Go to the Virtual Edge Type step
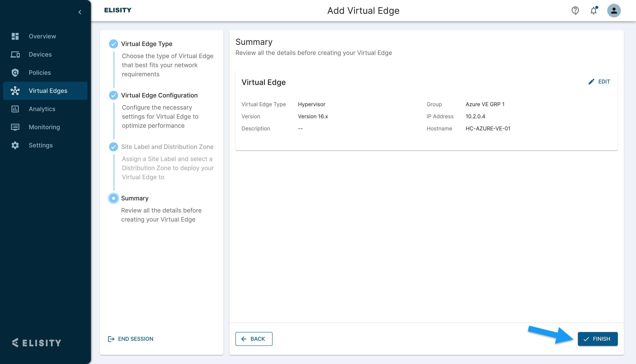636x364 pixels. click(147, 44)
